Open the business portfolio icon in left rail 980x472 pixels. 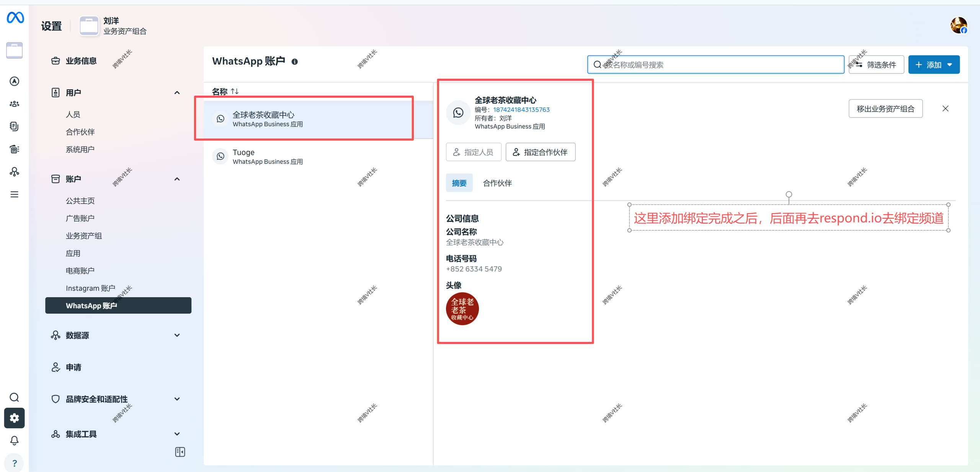tap(15, 50)
